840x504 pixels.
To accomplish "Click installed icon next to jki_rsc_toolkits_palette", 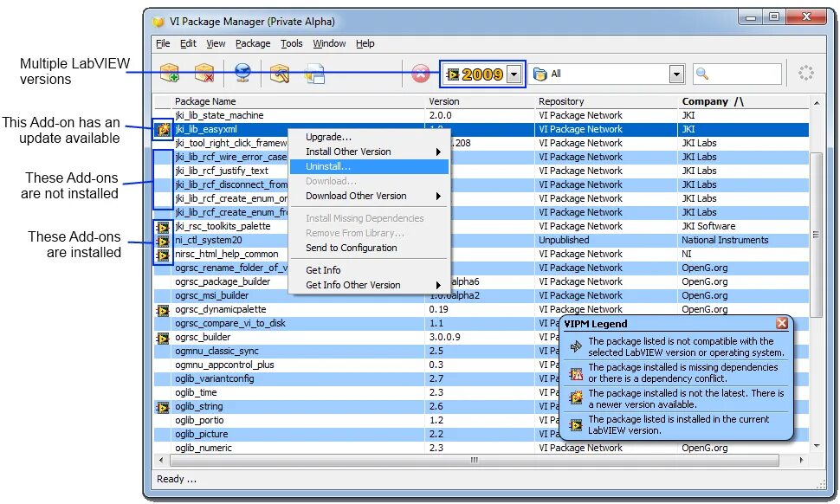I will 163,227.
